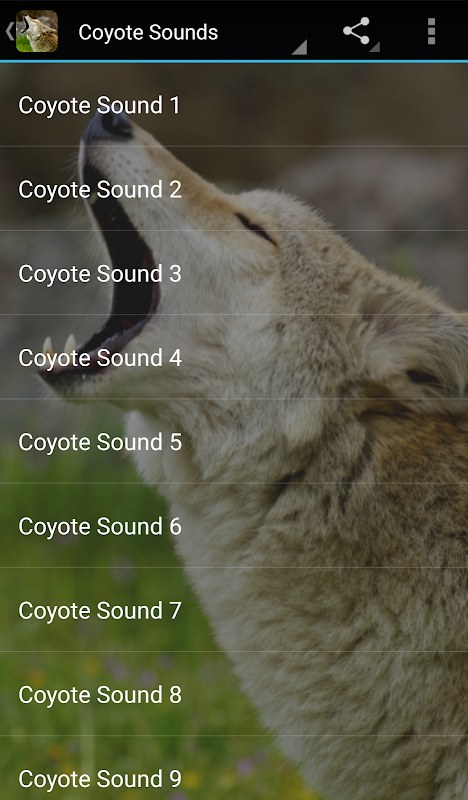Image resolution: width=468 pixels, height=800 pixels.
Task: Tap the howling coyote app icon
Action: point(37,31)
